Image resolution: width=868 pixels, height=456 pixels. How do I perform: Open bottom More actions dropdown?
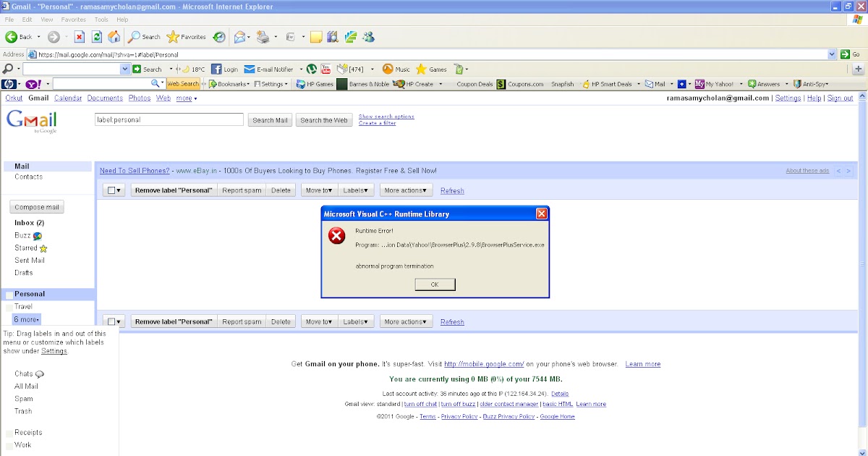tap(406, 321)
